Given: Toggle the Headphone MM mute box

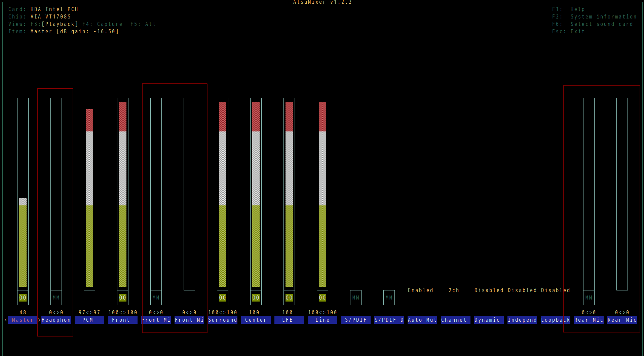Looking at the screenshot, I should (56, 298).
